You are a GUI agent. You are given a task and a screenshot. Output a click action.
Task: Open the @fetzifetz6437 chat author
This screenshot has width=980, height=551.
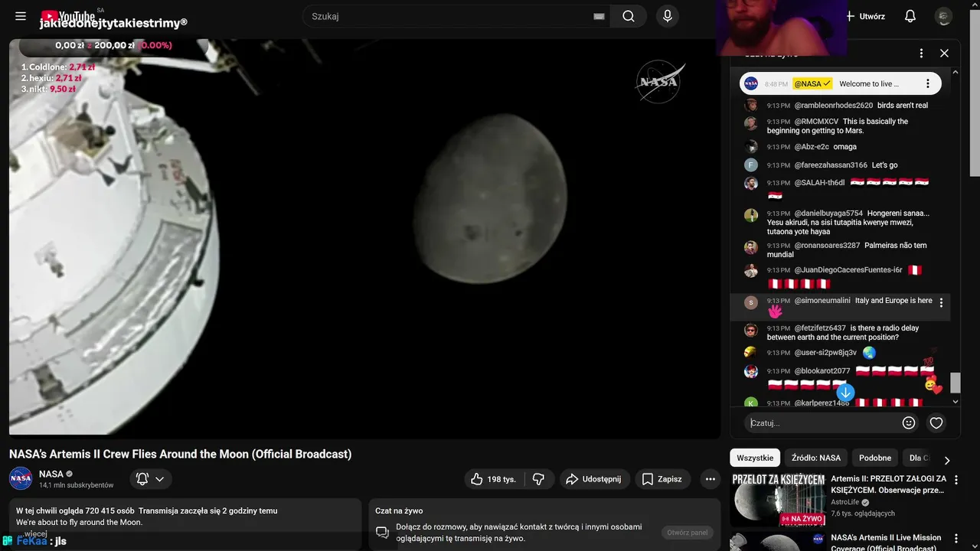(820, 328)
